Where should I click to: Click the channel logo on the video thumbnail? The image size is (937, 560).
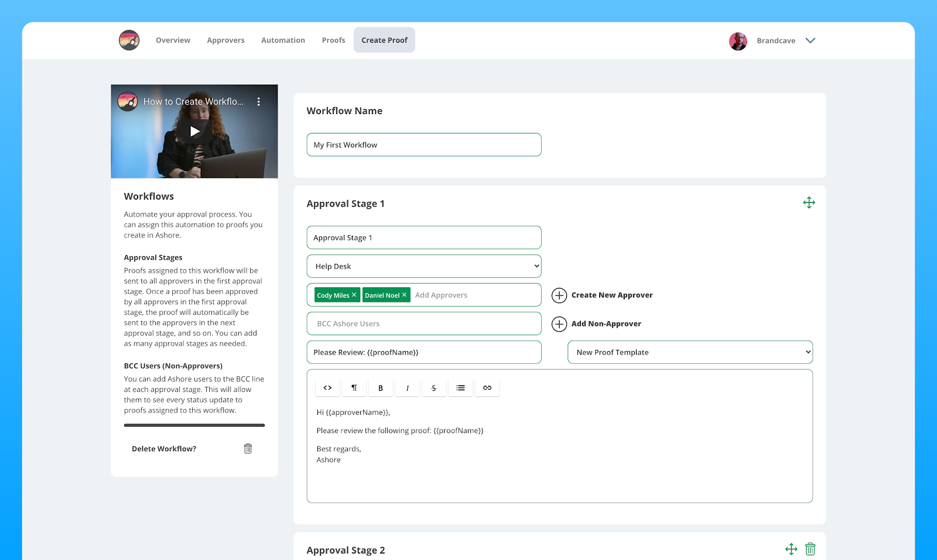(x=127, y=101)
